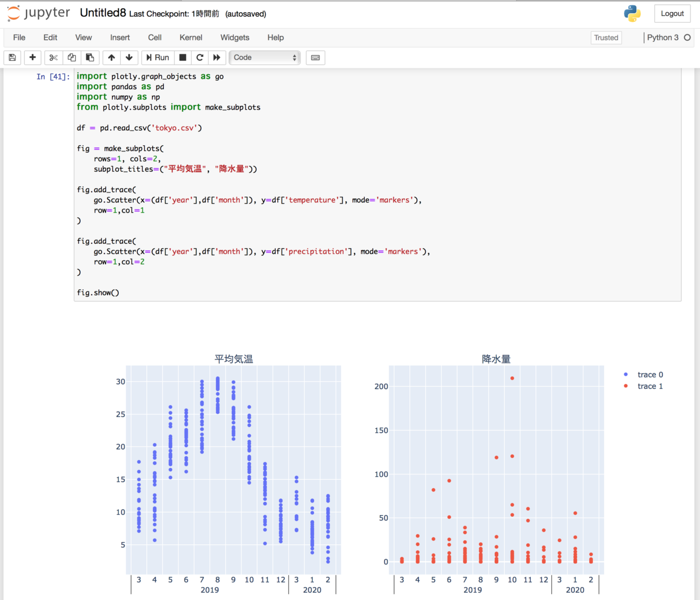Restart kernel and run all via fast-forward icon
Viewport: 700px width, 600px height.
tap(217, 57)
